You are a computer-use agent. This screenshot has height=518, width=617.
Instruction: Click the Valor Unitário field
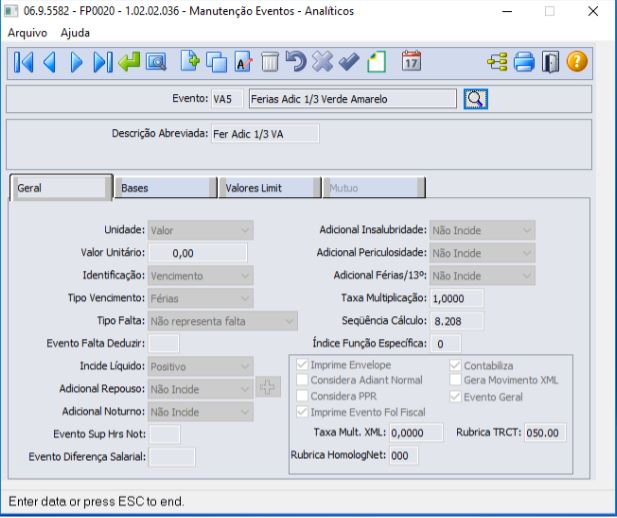tap(198, 253)
